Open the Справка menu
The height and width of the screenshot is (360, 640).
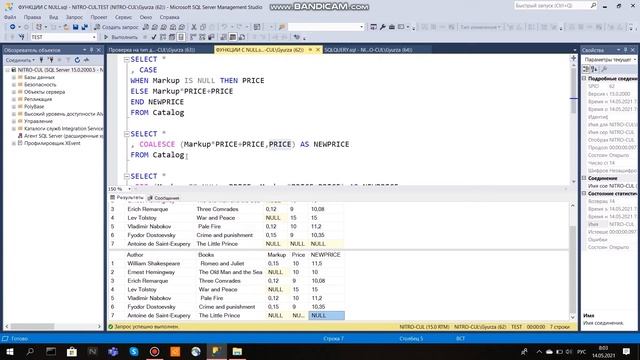pyautogui.click(x=169, y=17)
